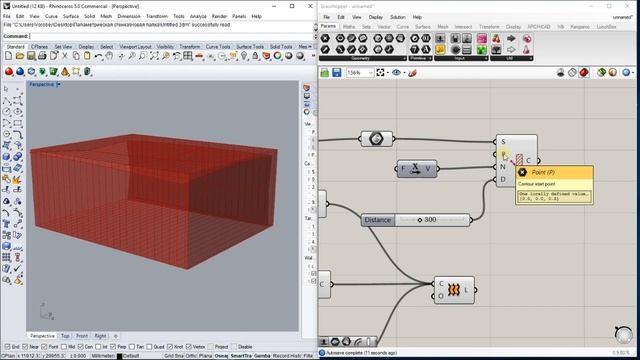Enable the Tan osnap checkbox

tap(132, 347)
